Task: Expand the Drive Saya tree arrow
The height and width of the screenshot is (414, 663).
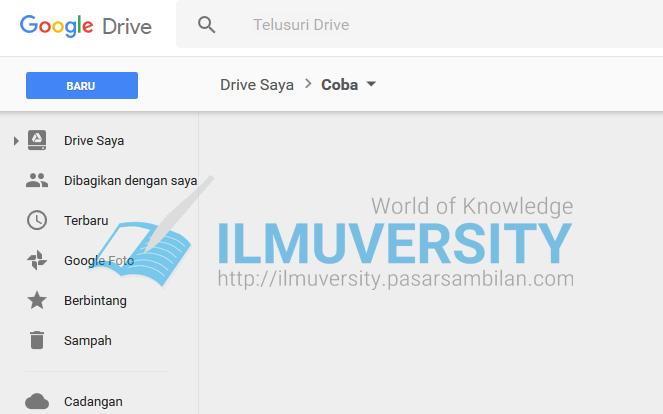Action: pyautogui.click(x=16, y=141)
